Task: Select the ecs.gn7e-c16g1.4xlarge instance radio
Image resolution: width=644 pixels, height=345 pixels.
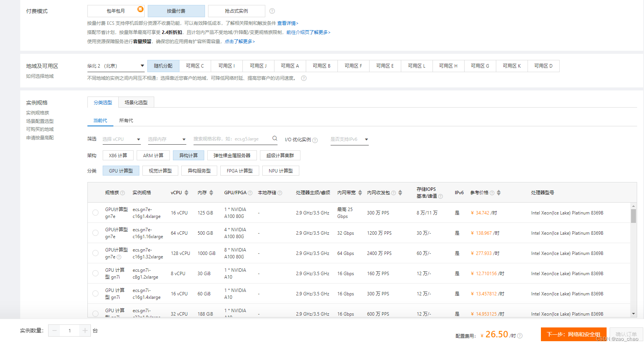Action: click(x=95, y=213)
